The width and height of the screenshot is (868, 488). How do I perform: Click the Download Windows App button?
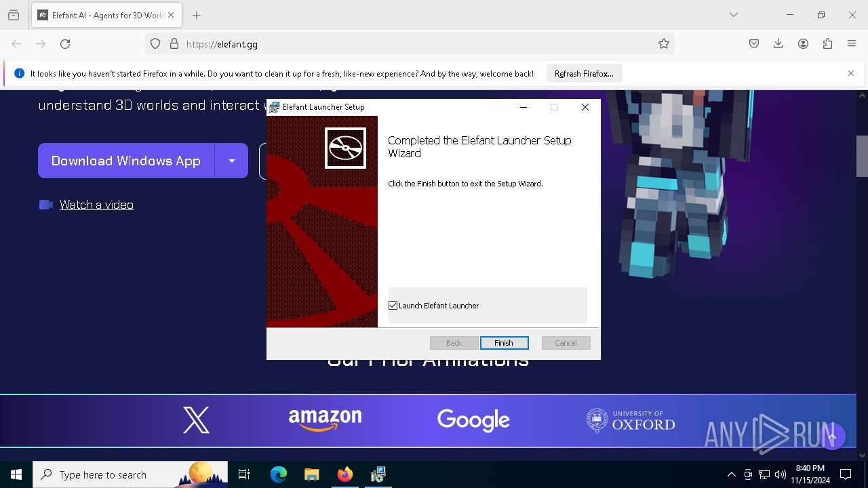point(126,161)
